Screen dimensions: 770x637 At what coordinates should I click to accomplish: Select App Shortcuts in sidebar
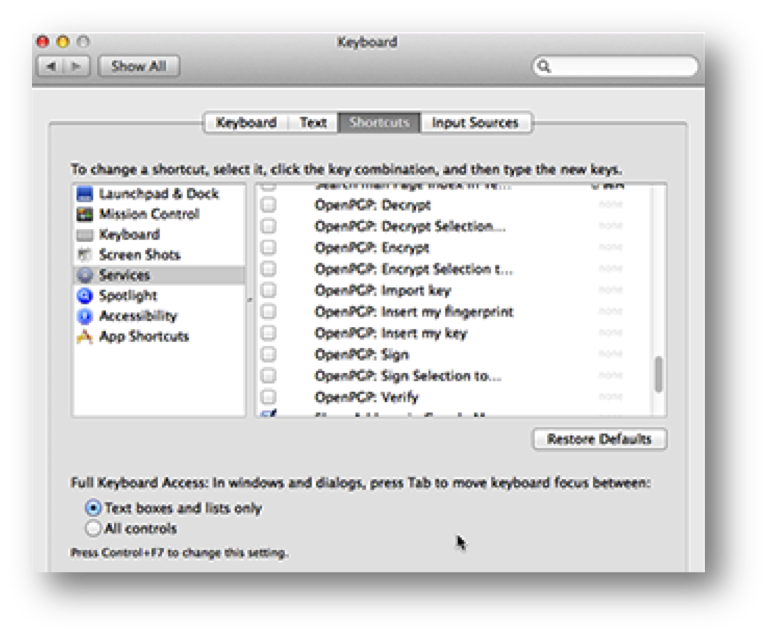coord(159,336)
